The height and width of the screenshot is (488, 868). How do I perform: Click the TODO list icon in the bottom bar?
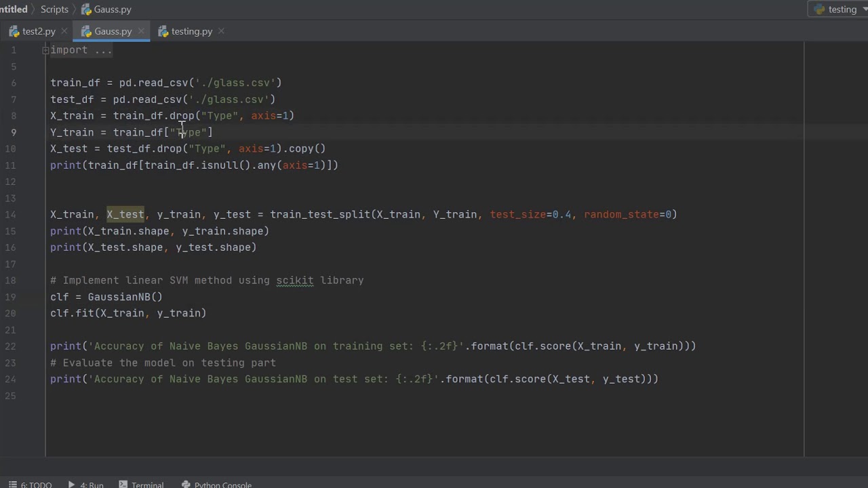pyautogui.click(x=12, y=485)
